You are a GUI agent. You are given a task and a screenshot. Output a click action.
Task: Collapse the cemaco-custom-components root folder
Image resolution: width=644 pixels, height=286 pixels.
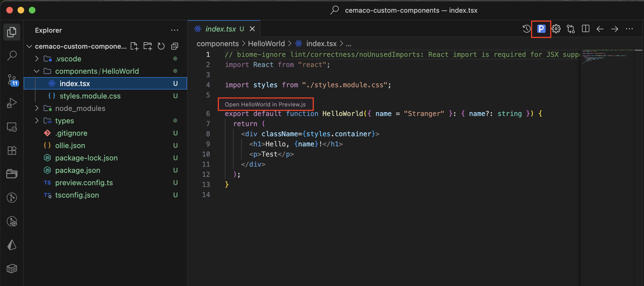[x=29, y=46]
